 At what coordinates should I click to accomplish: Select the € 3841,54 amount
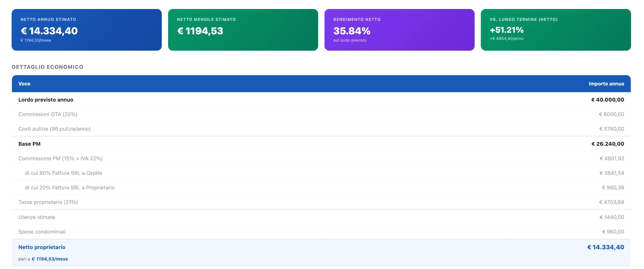click(612, 173)
